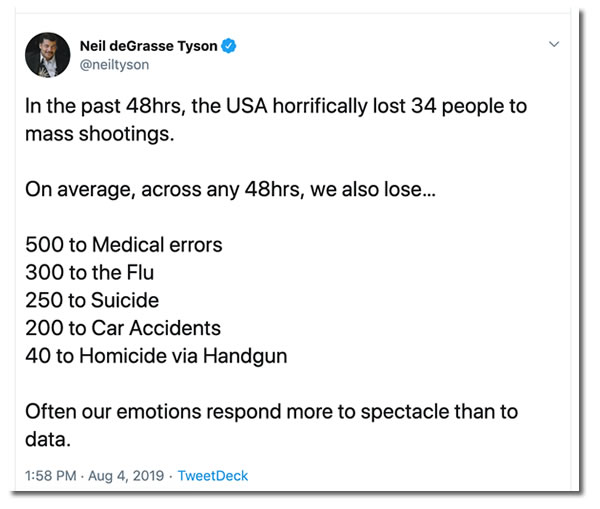Click the final word "data."
The width and height of the screenshot is (600, 509).
point(48,437)
